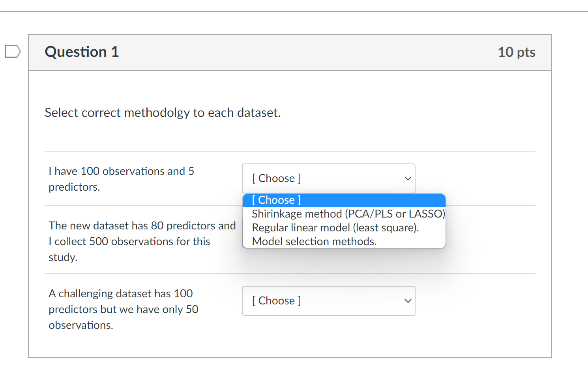Select 'Model selection methods.' option

(314, 241)
